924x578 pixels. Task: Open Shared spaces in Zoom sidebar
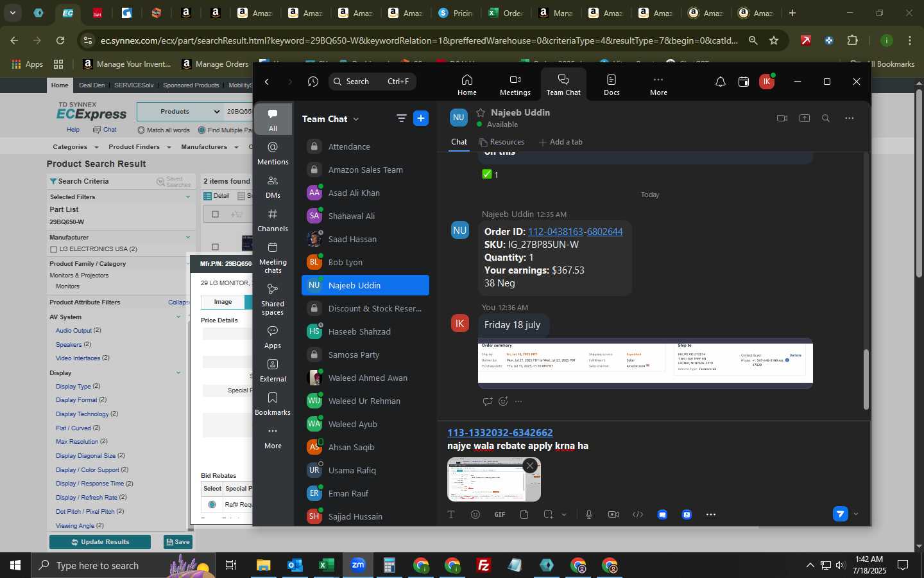click(x=273, y=299)
